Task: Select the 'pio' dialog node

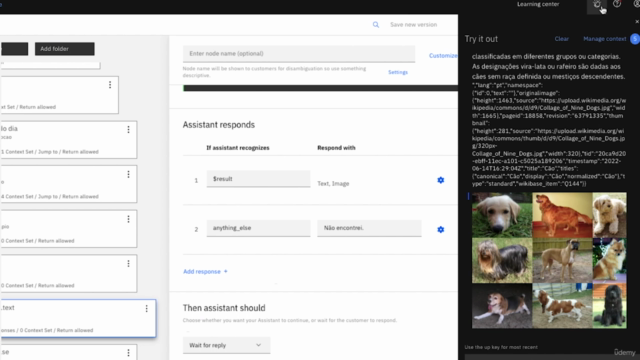Action: point(68,229)
